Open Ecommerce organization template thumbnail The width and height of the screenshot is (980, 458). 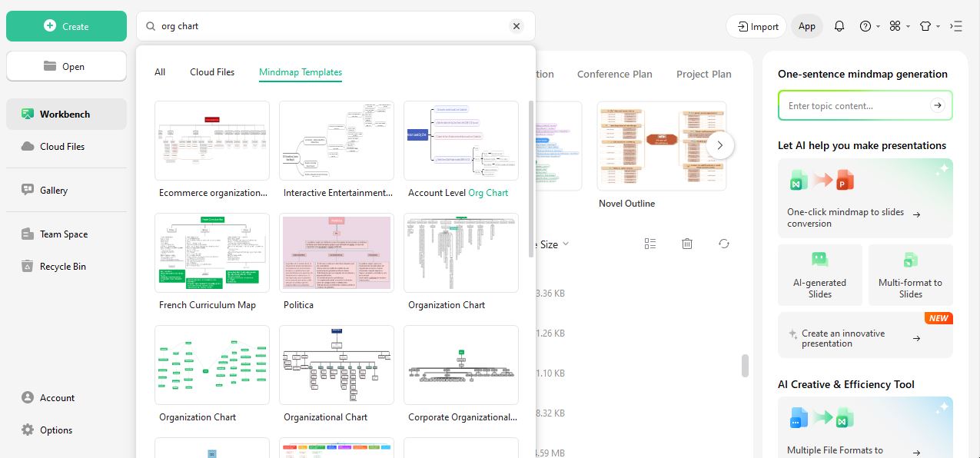212,141
